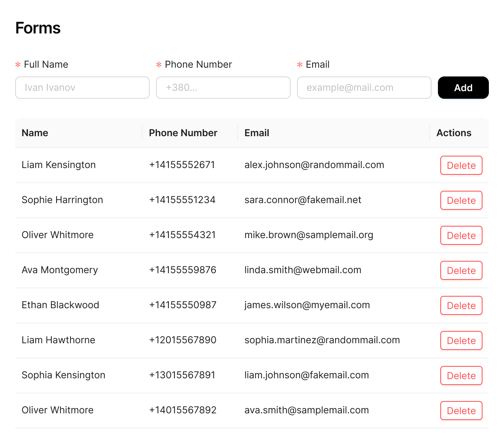Click the email alex.johnson@randommail.com
504x442 pixels.
click(x=314, y=165)
